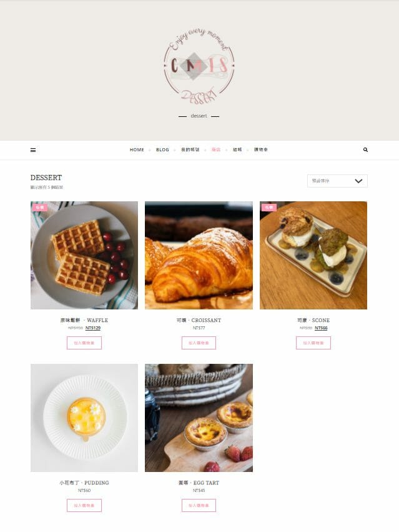The height and width of the screenshot is (532, 399).
Task: Go to HOME in navigation menu
Action: click(x=137, y=149)
